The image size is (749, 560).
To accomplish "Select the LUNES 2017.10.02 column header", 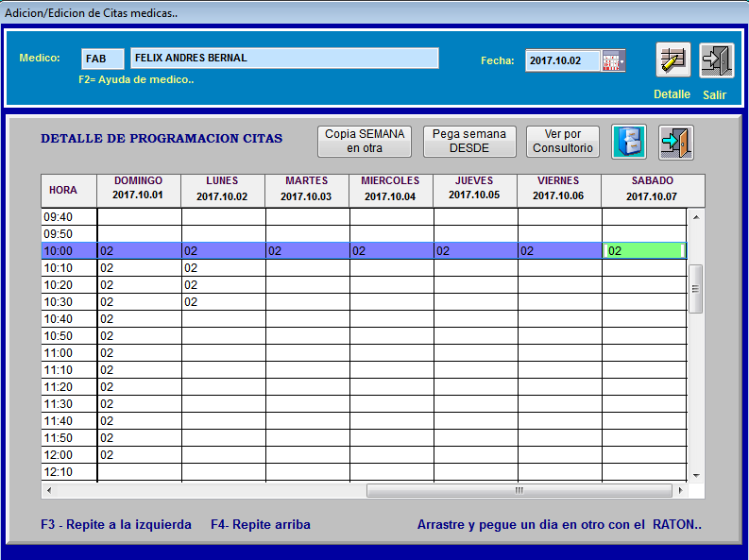I will point(223,191).
